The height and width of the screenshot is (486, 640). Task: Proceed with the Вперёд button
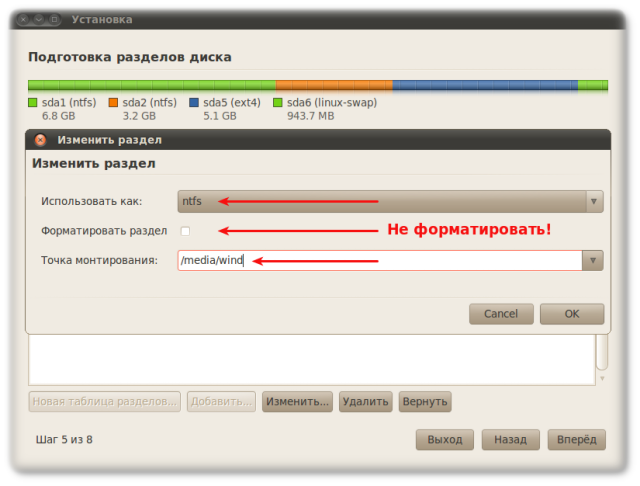(x=576, y=440)
